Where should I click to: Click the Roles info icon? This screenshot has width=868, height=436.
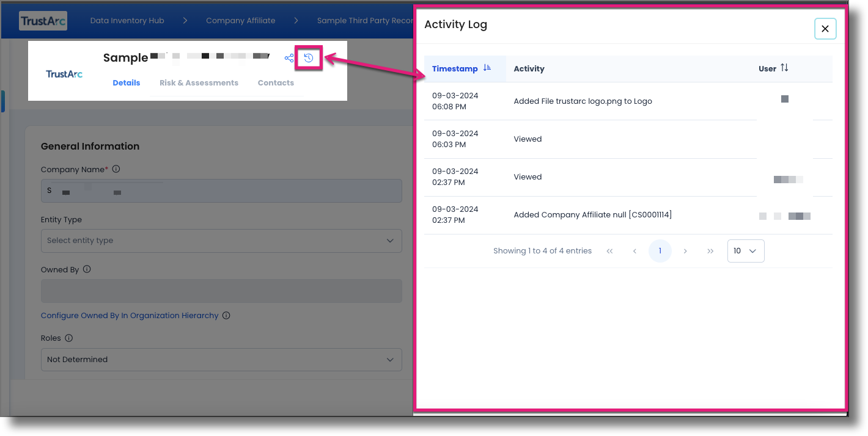point(68,338)
